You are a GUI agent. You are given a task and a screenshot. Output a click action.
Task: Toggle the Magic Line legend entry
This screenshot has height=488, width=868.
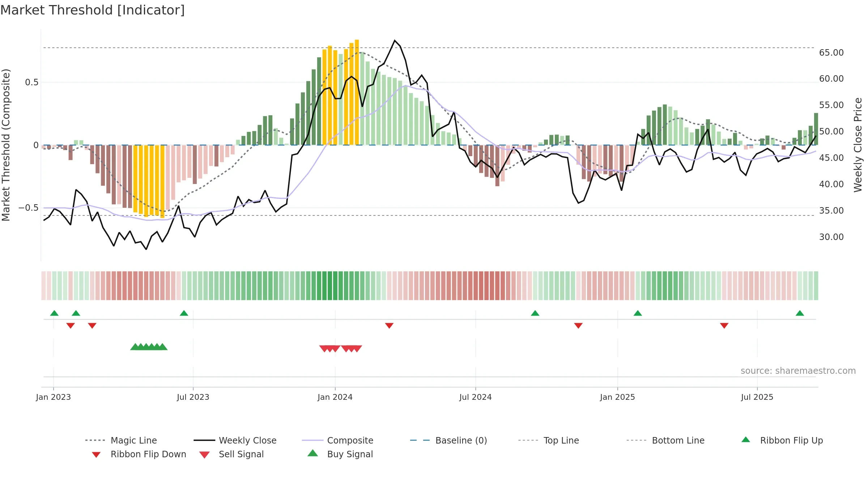pos(121,440)
